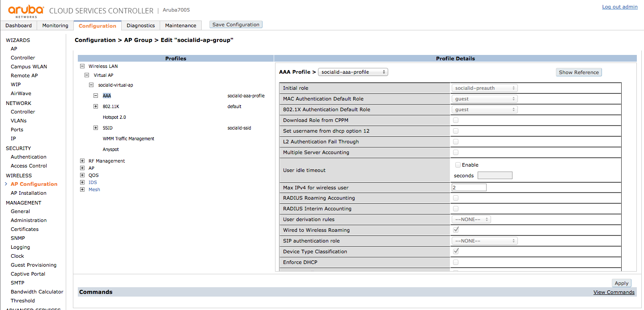Enable Enforce DHCP
Image resolution: width=644 pixels, height=310 pixels.
pos(455,262)
